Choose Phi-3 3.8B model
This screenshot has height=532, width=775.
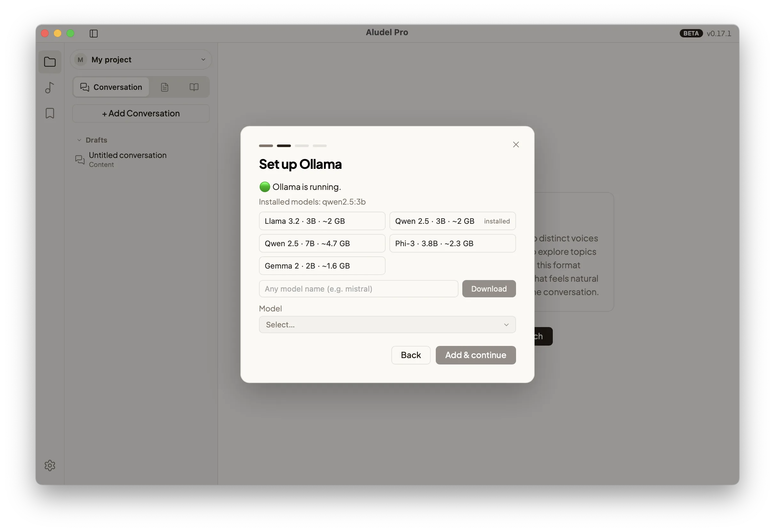click(452, 243)
